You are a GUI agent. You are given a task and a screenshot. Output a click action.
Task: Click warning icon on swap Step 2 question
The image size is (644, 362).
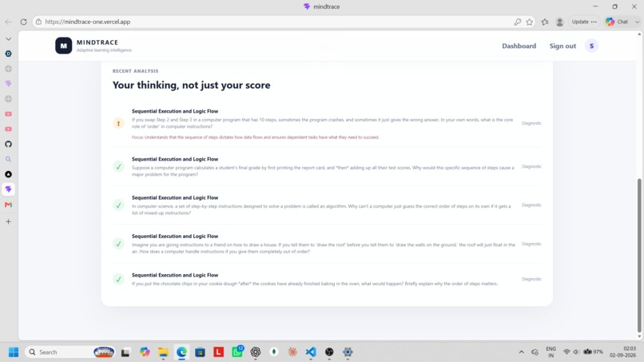coord(118,123)
